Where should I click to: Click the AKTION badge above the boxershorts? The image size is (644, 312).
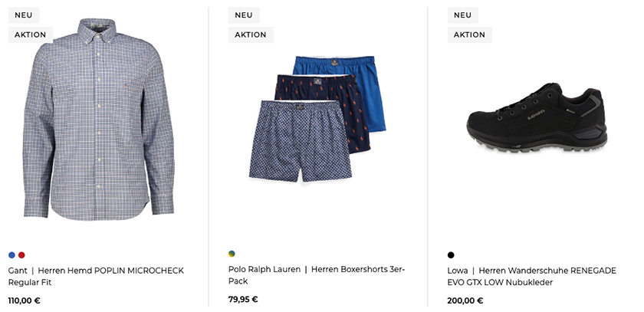pos(251,35)
